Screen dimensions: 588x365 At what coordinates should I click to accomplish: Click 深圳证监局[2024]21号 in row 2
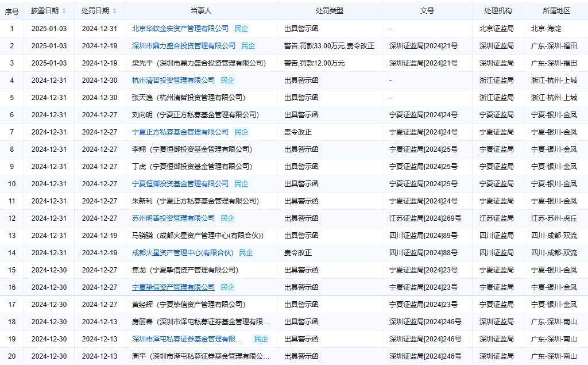pos(423,46)
